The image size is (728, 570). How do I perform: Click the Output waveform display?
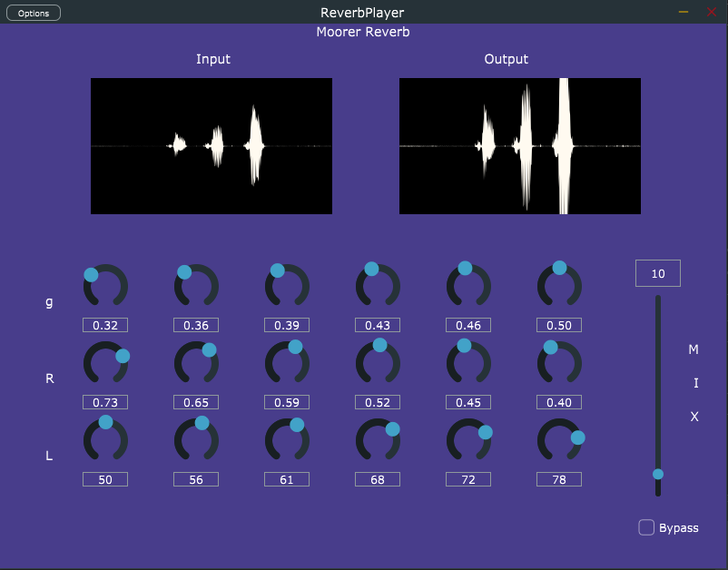coord(520,146)
